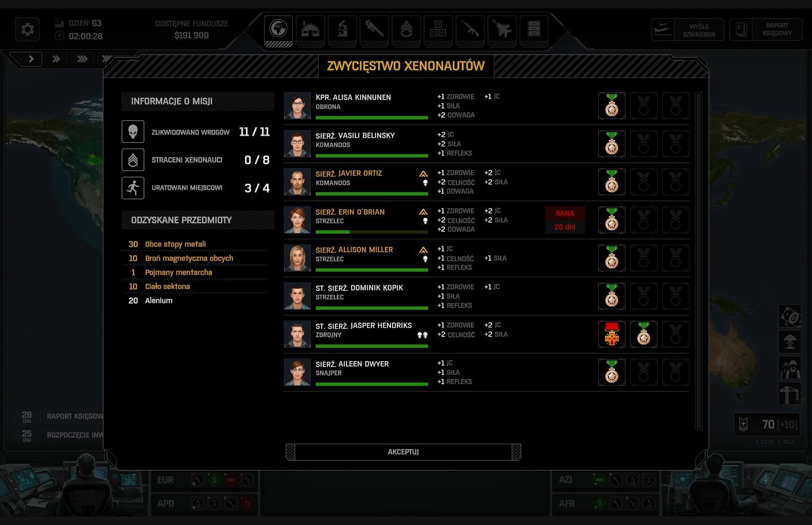This screenshot has width=812, height=525.
Task: Open the archive cabinet screen
Action: coord(534,29)
